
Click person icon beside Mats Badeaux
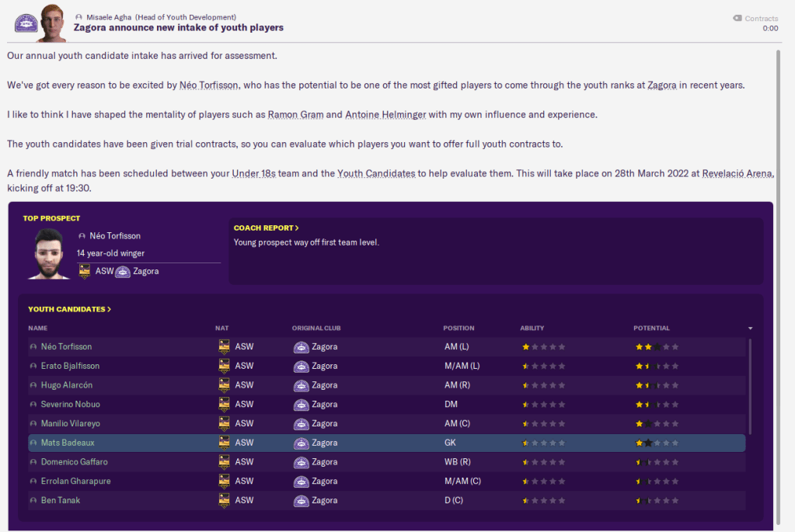33,443
